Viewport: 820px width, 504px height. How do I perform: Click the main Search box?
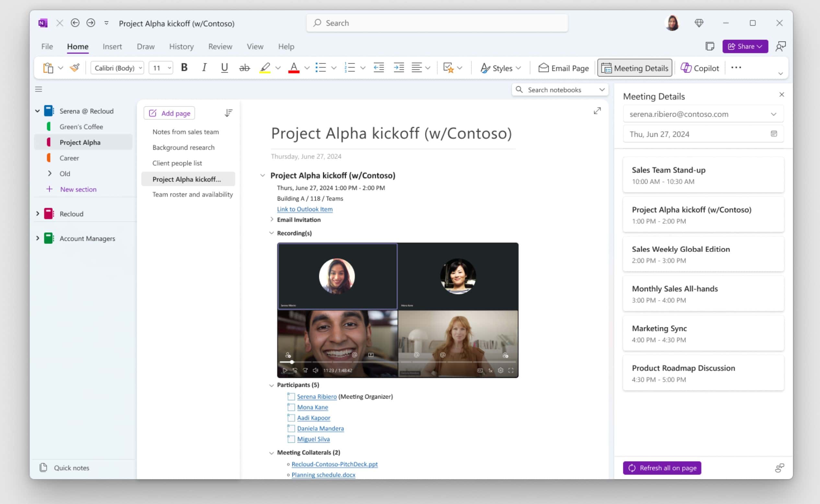(437, 23)
